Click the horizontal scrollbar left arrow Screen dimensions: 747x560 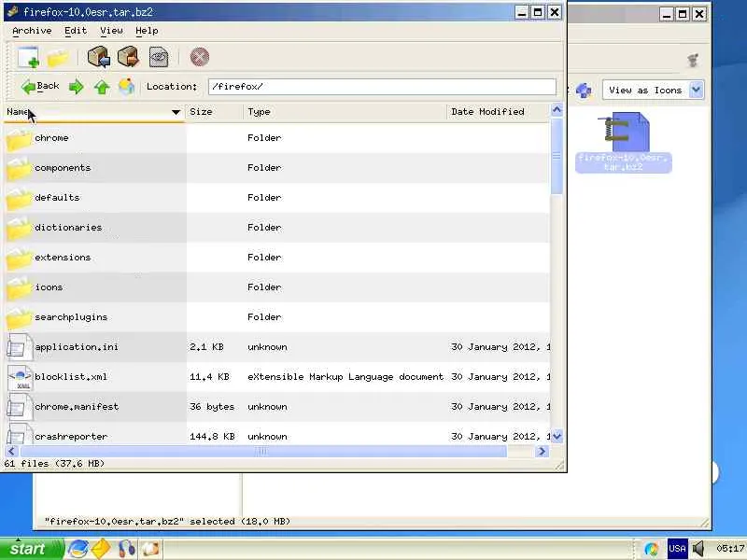(x=12, y=452)
